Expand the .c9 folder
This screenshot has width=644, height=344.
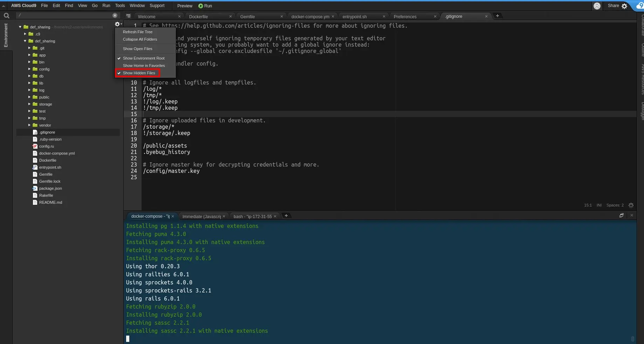click(25, 34)
